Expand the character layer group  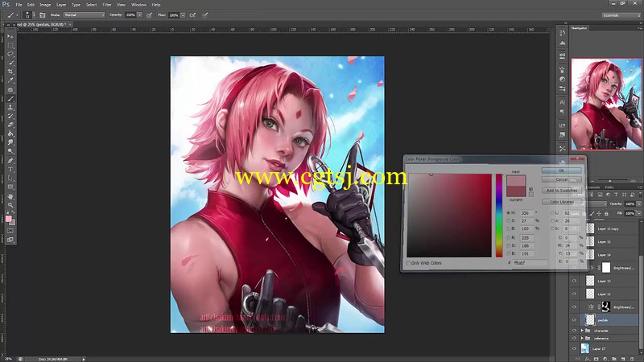pos(582,331)
